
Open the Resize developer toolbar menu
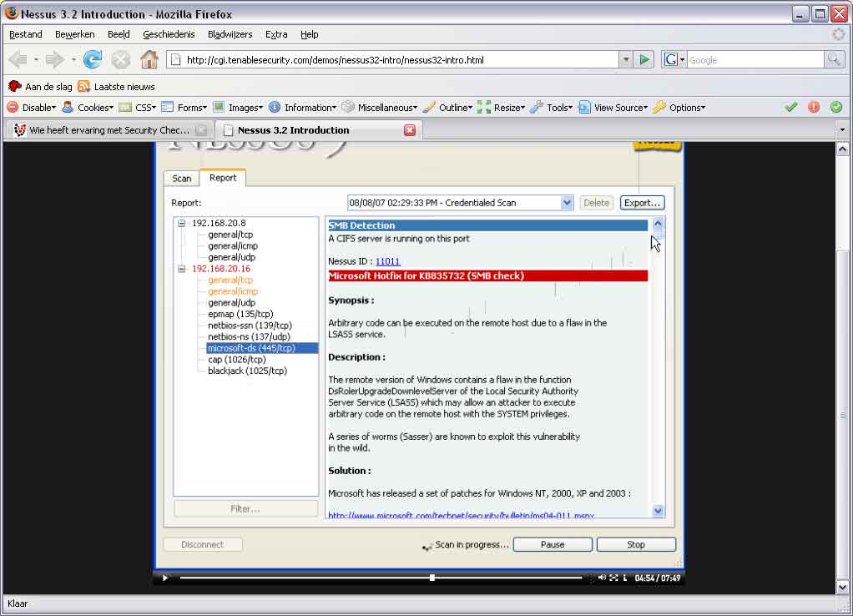tap(501, 107)
